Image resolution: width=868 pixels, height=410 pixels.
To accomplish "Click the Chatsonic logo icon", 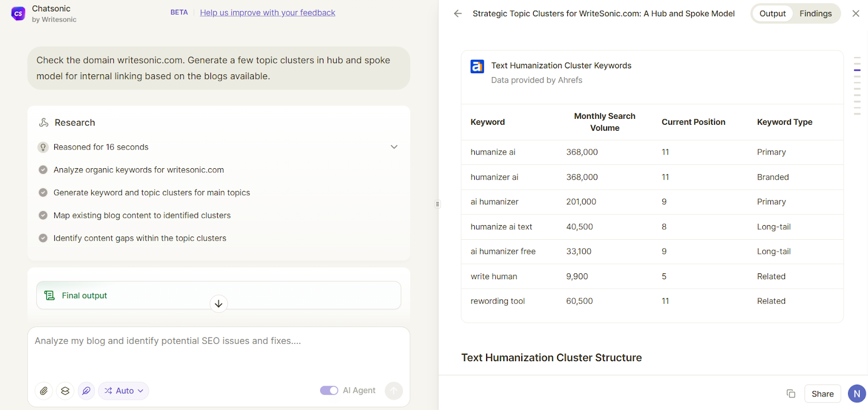I will (18, 14).
